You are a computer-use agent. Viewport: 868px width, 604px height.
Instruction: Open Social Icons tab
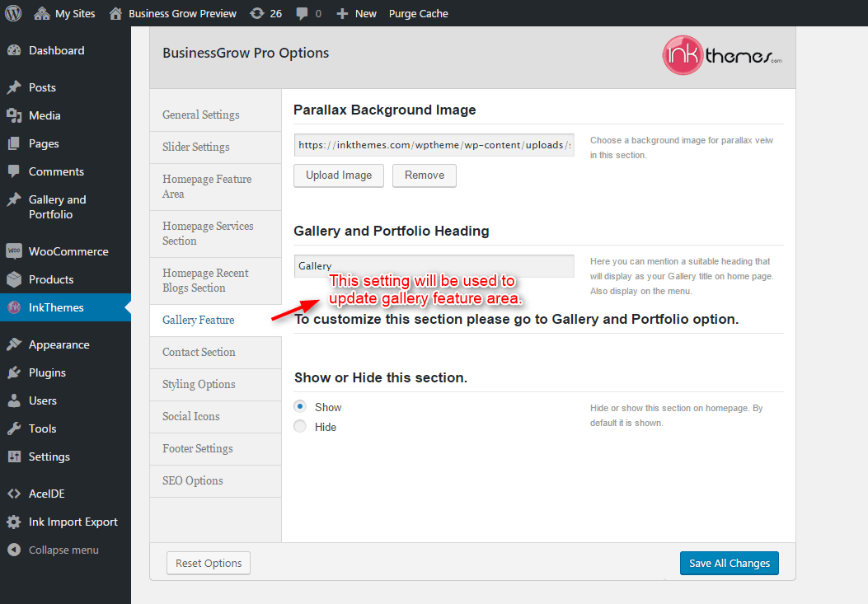pos(215,416)
